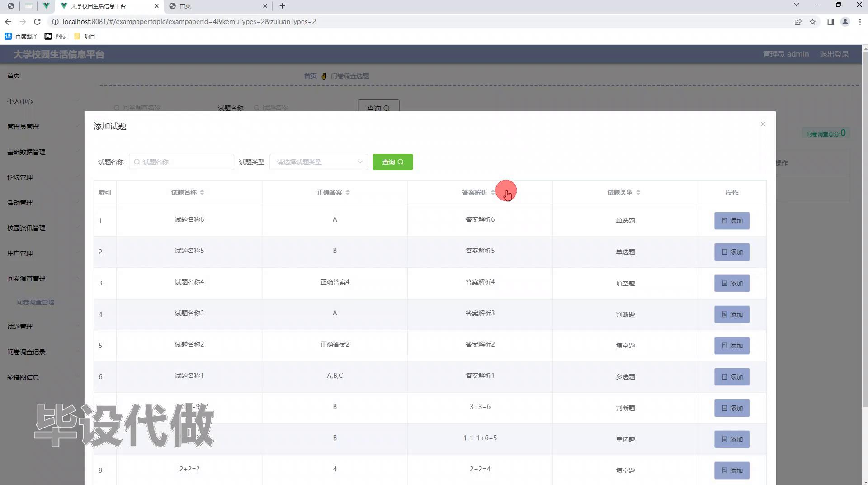Click 退出登录 in the header
Image resolution: width=868 pixels, height=485 pixels.
click(834, 54)
